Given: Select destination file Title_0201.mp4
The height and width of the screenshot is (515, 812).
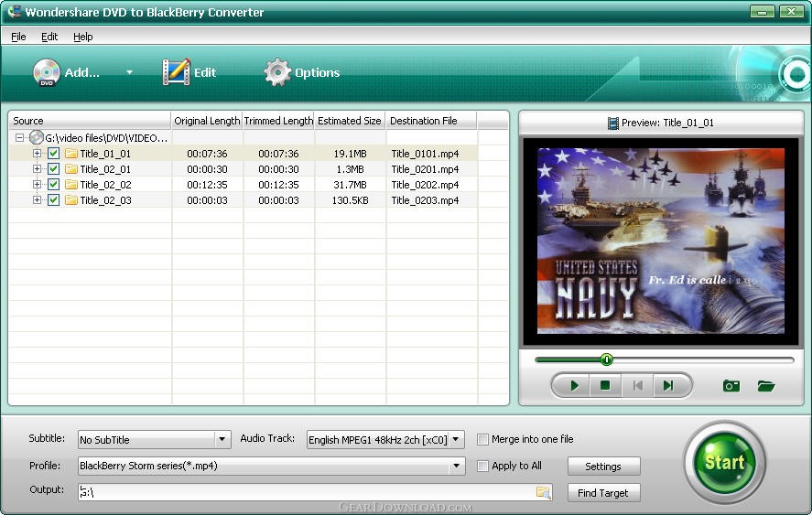Looking at the screenshot, I should [425, 169].
